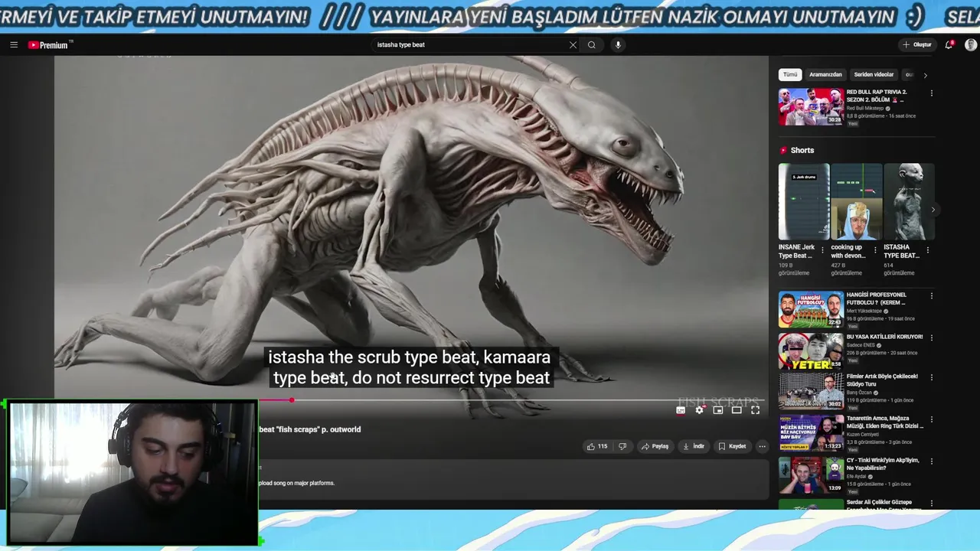Image resolution: width=980 pixels, height=551 pixels.
Task: Switch to miniplayer mode
Action: (718, 410)
